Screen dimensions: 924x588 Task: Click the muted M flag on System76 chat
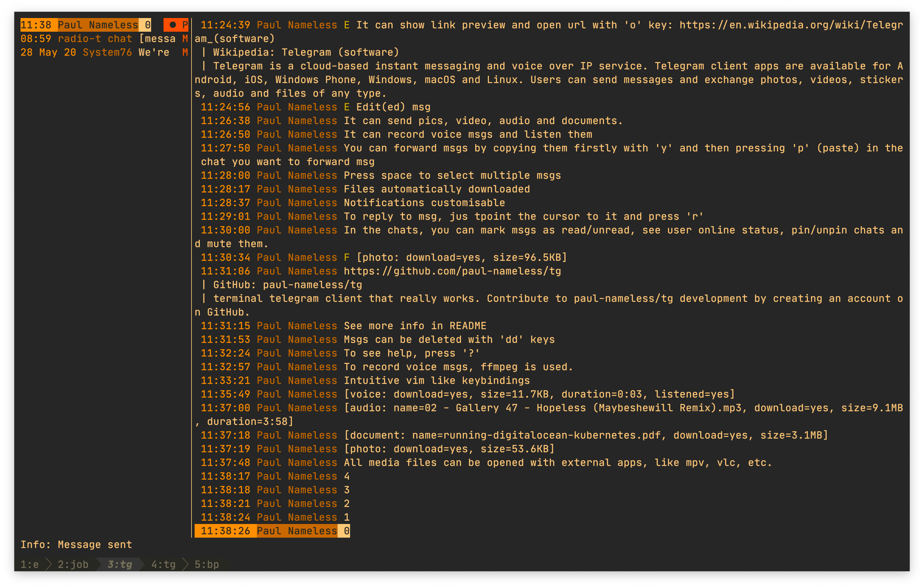pyautogui.click(x=185, y=52)
